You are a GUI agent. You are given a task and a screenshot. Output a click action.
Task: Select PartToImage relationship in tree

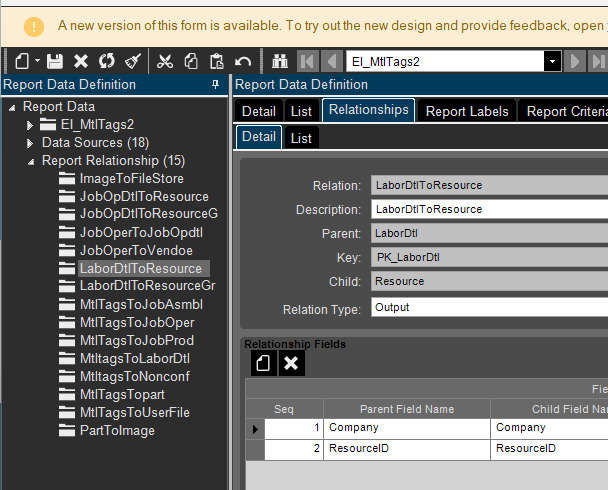117,431
